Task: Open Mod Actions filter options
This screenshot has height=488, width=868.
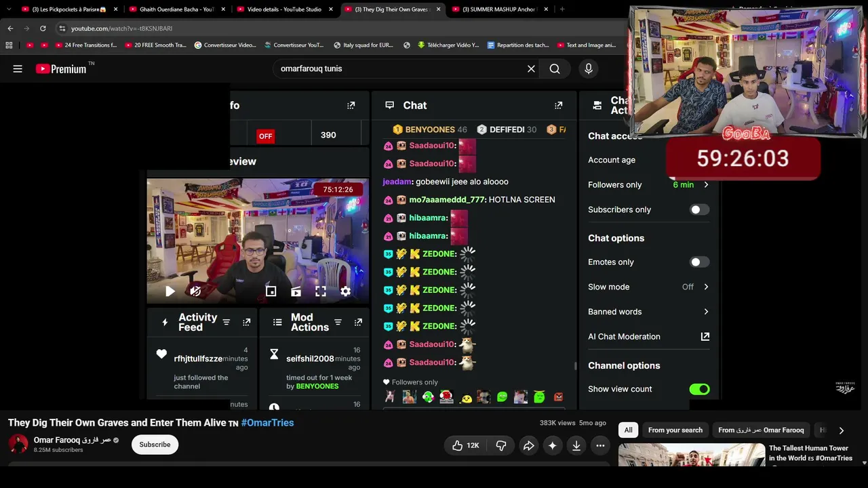Action: [338, 323]
